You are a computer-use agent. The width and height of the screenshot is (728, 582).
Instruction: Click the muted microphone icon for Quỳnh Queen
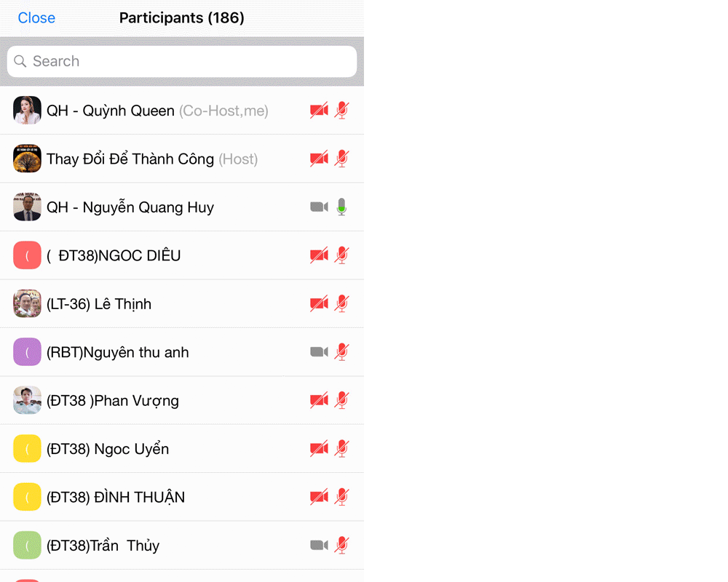(x=341, y=111)
